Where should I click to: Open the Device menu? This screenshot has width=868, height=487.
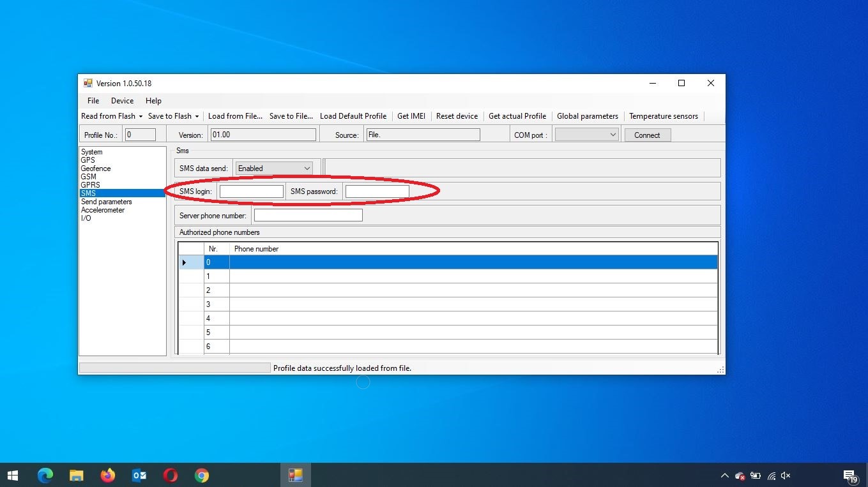[122, 101]
